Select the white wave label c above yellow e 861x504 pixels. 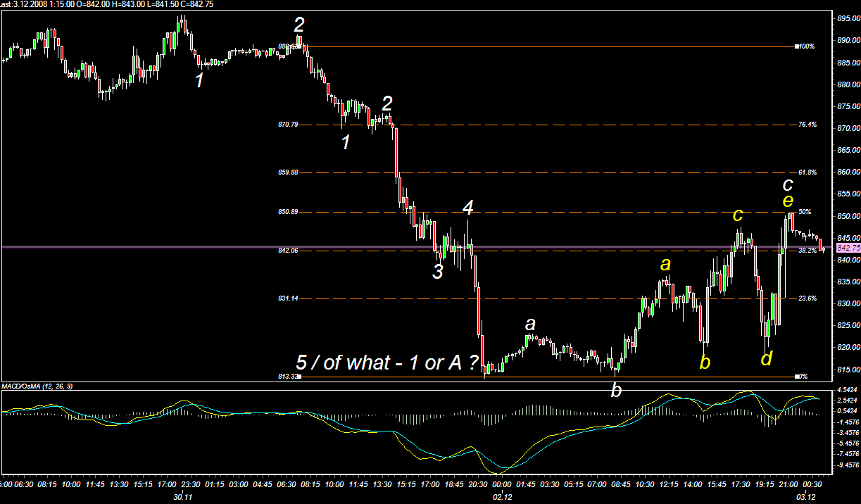(x=788, y=184)
